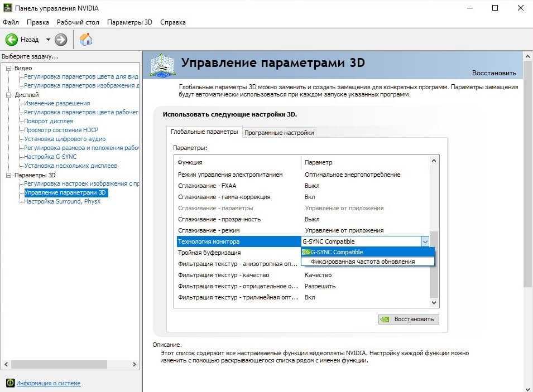533x392 pixels.
Task: Select Установка нескольких дисплеев item
Action: pyautogui.click(x=71, y=166)
